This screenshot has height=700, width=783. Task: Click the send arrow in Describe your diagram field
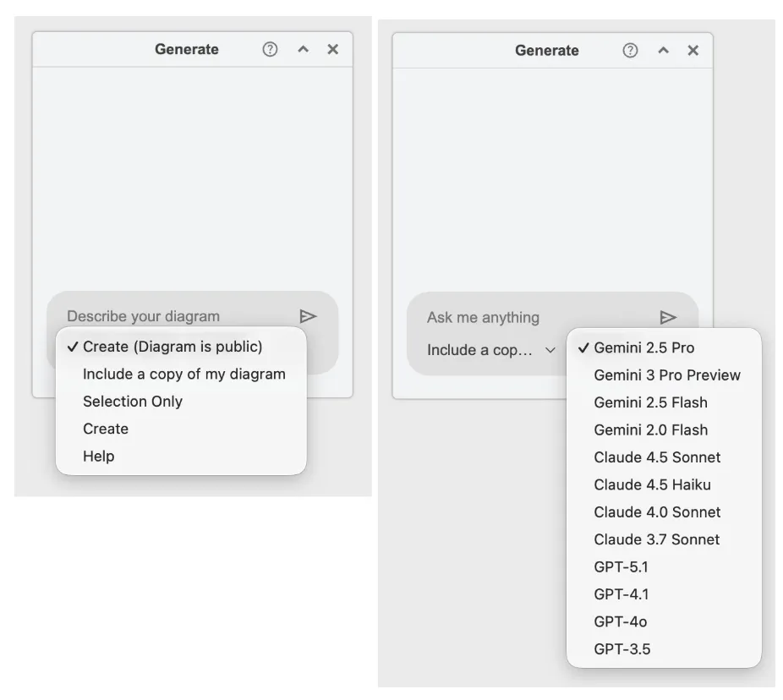pos(308,315)
